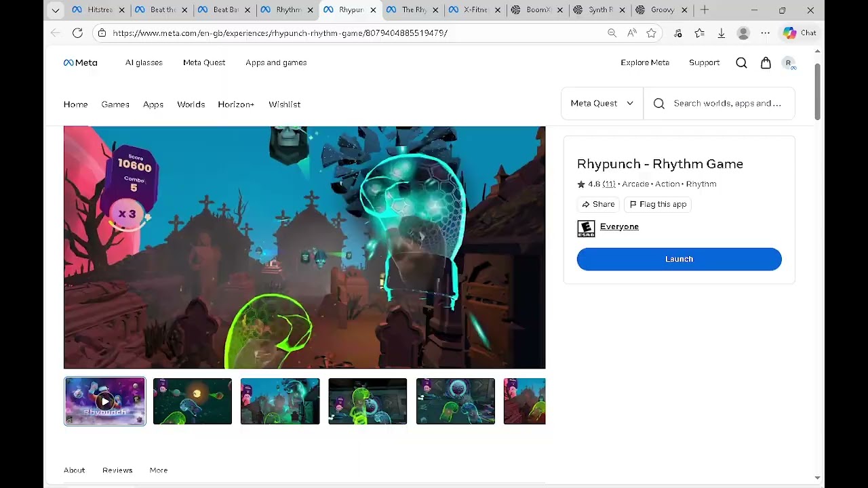Open the 11 ratings link
The height and width of the screenshot is (488, 868).
(609, 184)
